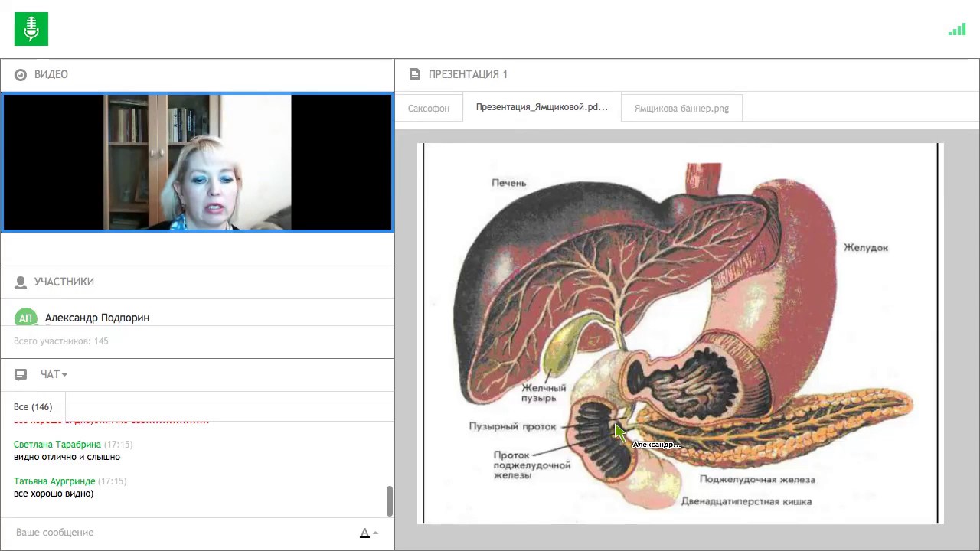Image resolution: width=980 pixels, height=551 pixels.
Task: Click Татьяна Аургринде chat name
Action: (54, 481)
